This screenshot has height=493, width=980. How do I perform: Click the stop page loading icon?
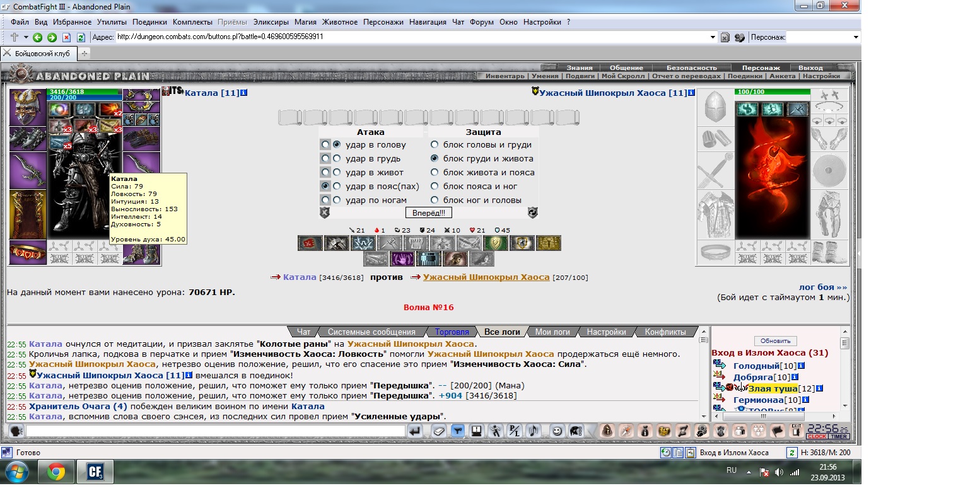66,37
